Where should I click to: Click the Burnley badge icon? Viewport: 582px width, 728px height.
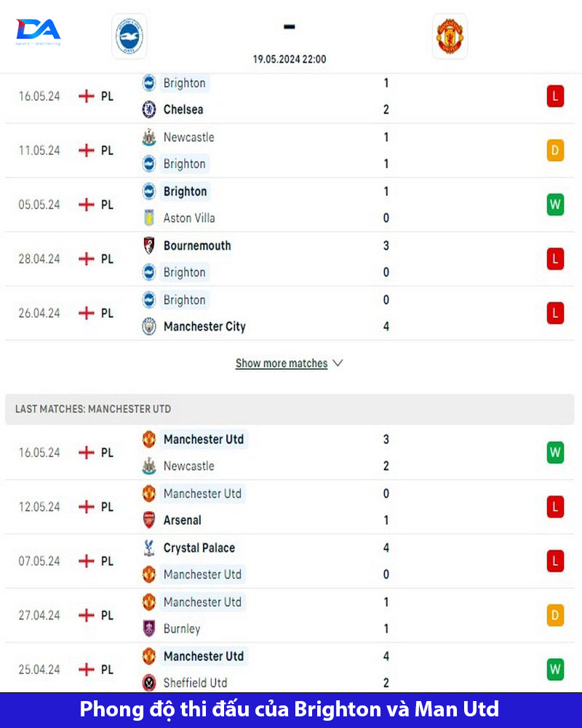point(149,629)
